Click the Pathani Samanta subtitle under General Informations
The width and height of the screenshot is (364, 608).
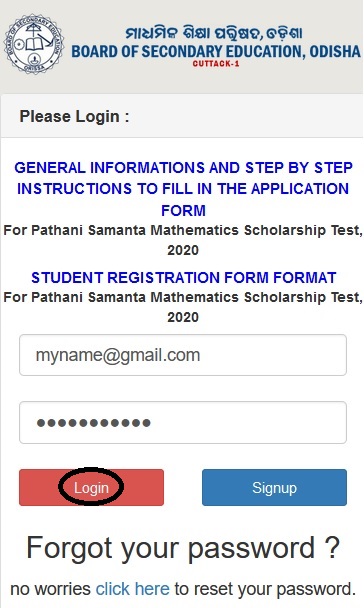[183, 240]
